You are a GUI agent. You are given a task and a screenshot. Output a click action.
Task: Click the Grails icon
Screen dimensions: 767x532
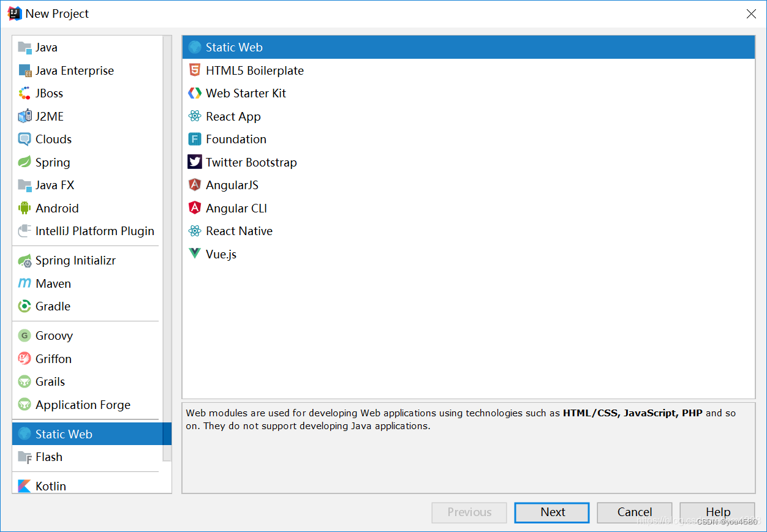click(25, 381)
